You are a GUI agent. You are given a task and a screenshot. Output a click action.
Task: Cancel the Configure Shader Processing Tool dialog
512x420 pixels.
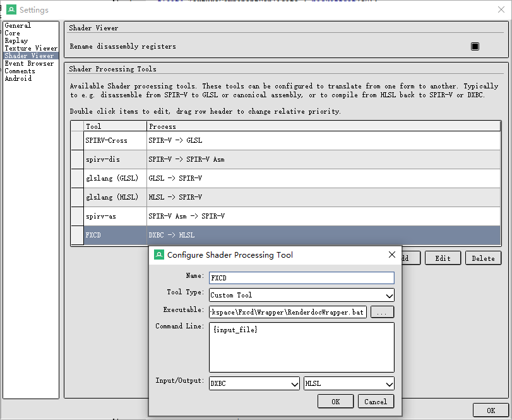click(x=376, y=402)
